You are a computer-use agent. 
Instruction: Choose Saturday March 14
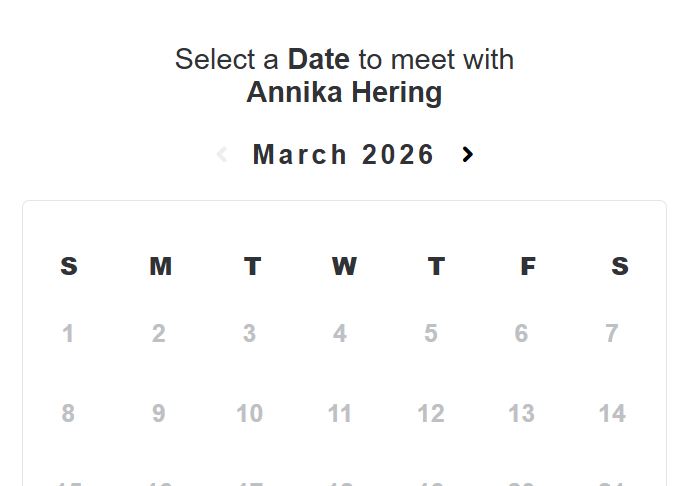612,414
